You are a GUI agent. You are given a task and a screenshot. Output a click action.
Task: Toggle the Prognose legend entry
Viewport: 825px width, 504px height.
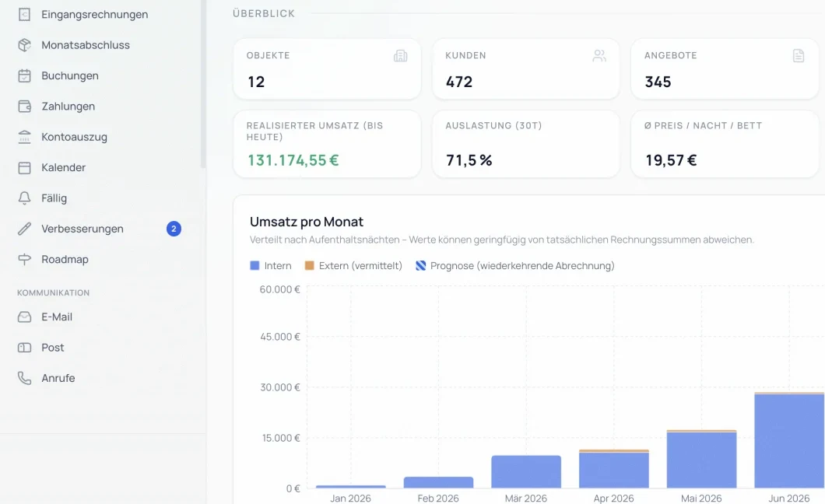pyautogui.click(x=514, y=266)
